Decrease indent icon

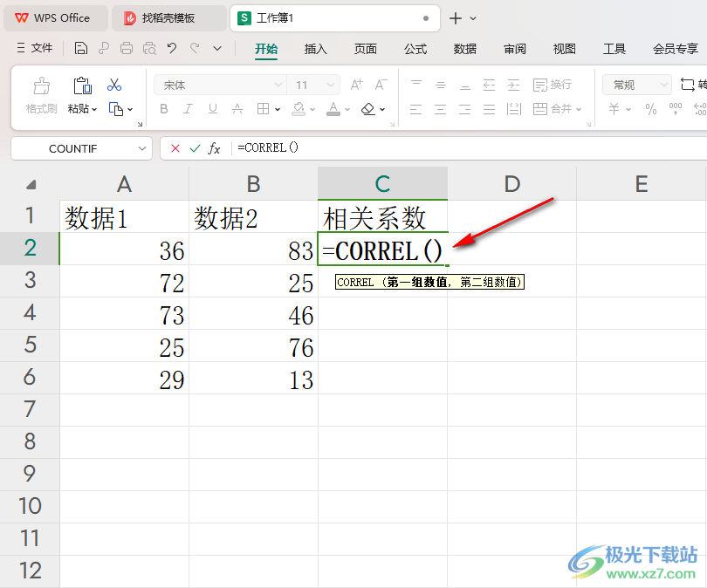[489, 85]
